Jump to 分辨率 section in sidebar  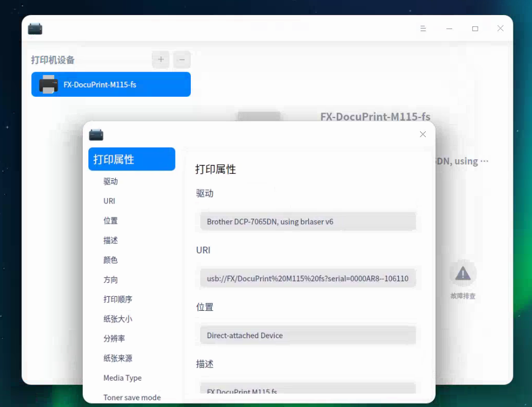[114, 338]
